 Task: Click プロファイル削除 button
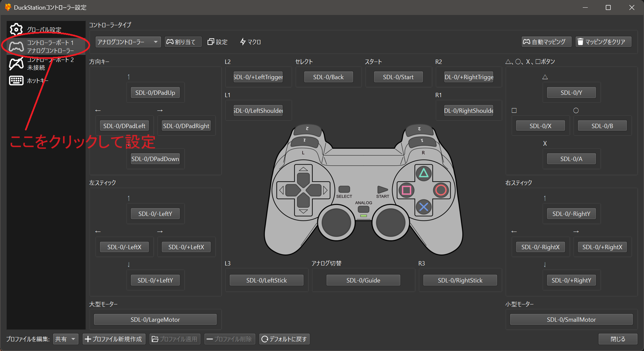tap(230, 339)
